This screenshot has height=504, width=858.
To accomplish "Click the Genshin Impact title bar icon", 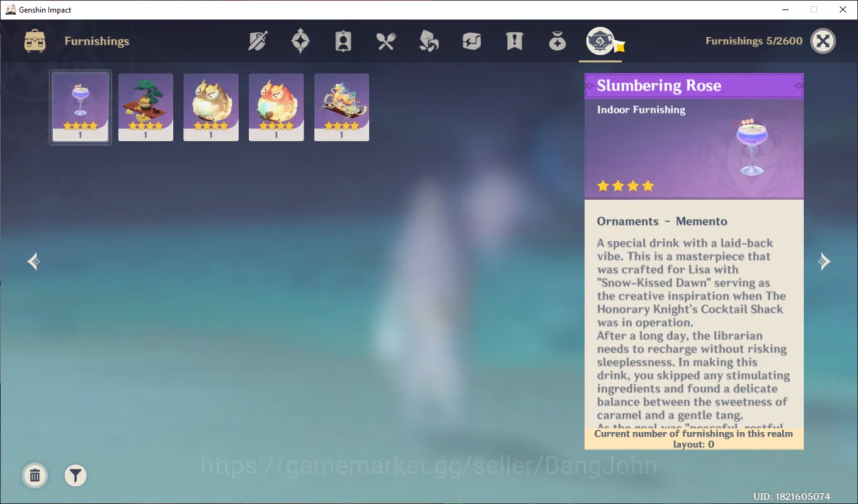I will coord(10,9).
